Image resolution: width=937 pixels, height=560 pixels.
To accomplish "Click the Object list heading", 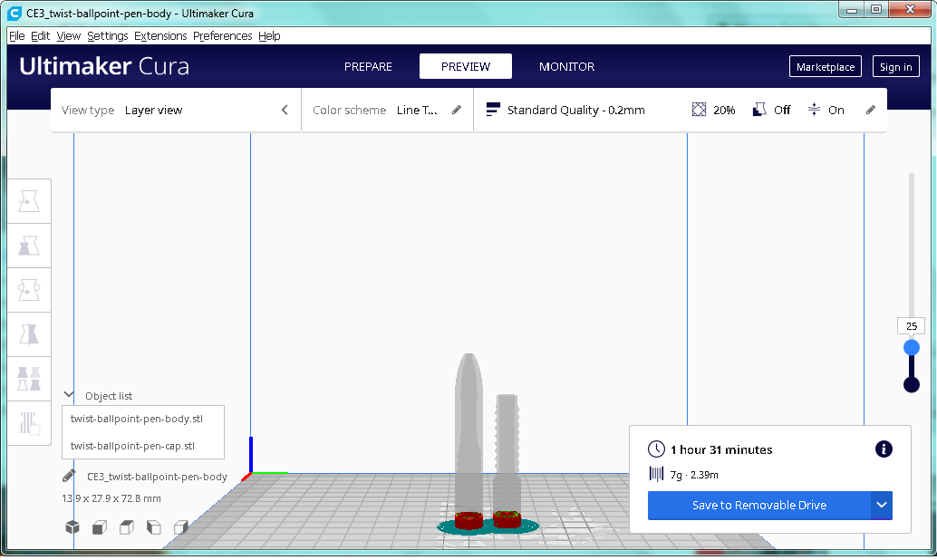I will (109, 396).
